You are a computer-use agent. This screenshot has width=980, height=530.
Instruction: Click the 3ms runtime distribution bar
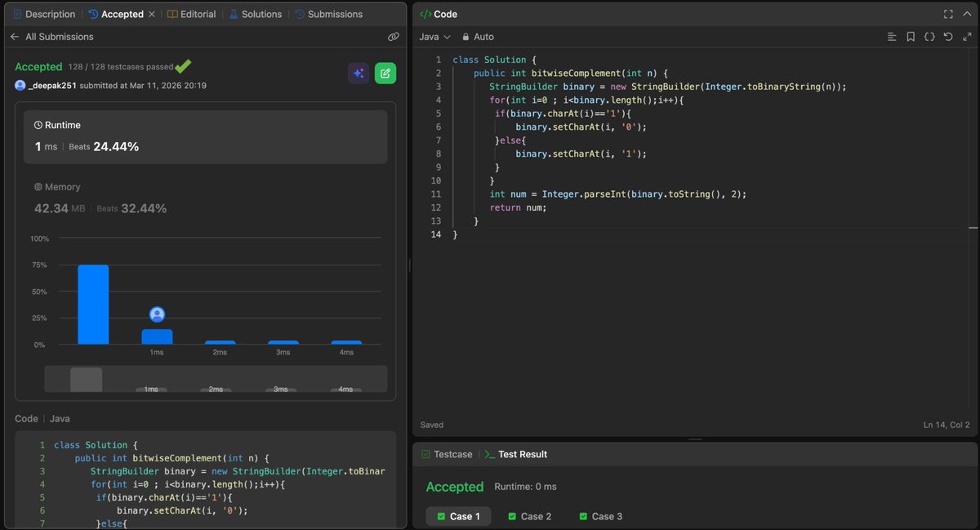pyautogui.click(x=283, y=342)
